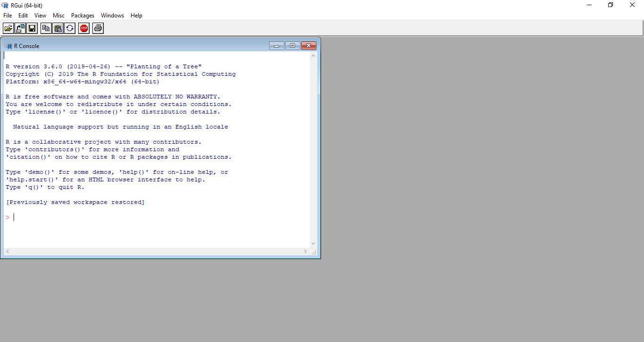Click the 'ABSOLUTELY NO WARRANTY' line
The width and height of the screenshot is (644, 342).
click(113, 97)
